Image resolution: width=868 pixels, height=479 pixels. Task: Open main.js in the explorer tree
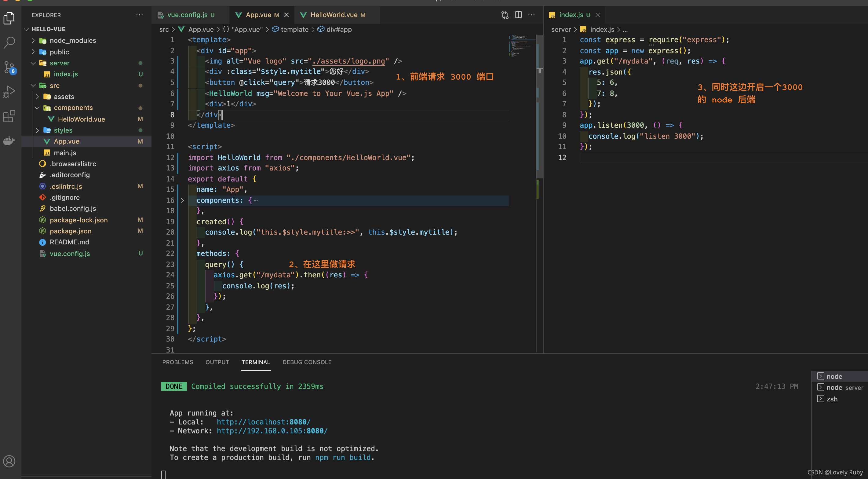(x=65, y=153)
